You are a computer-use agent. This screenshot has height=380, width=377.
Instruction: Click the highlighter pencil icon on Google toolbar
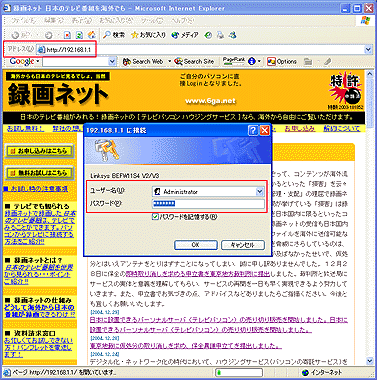pyautogui.click(x=328, y=61)
